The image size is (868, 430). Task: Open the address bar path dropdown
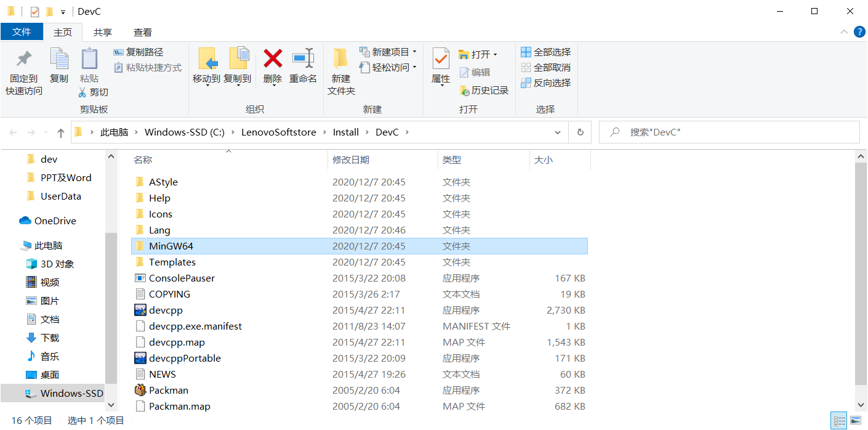click(x=558, y=132)
